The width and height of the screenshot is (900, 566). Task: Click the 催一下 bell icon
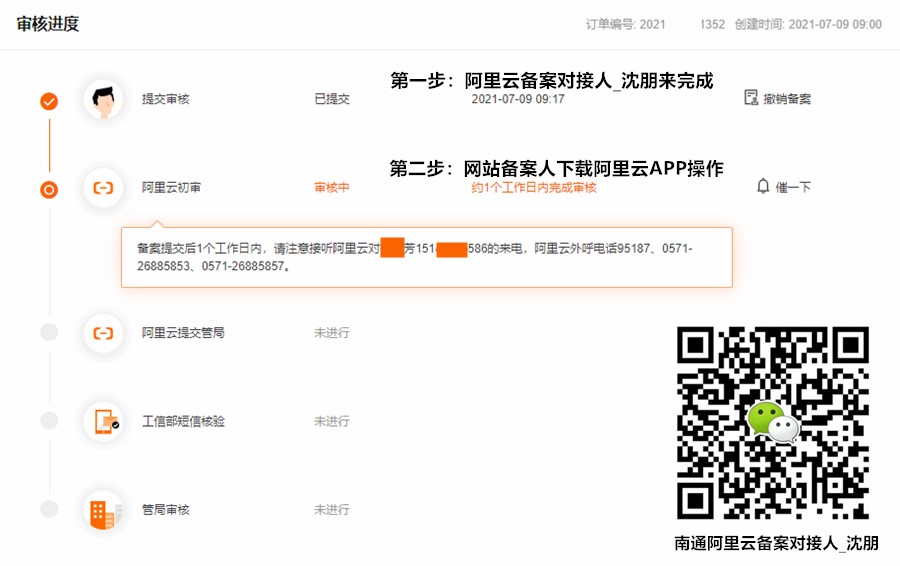[x=764, y=187]
